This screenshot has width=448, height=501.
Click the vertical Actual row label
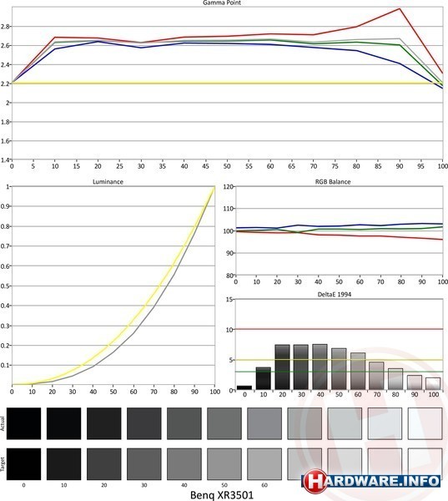tap(3, 423)
